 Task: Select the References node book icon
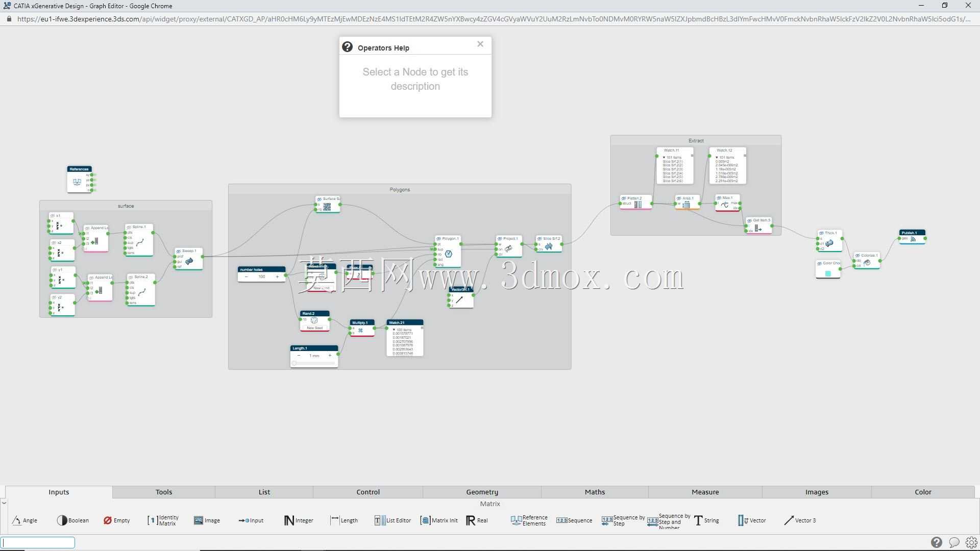[77, 182]
